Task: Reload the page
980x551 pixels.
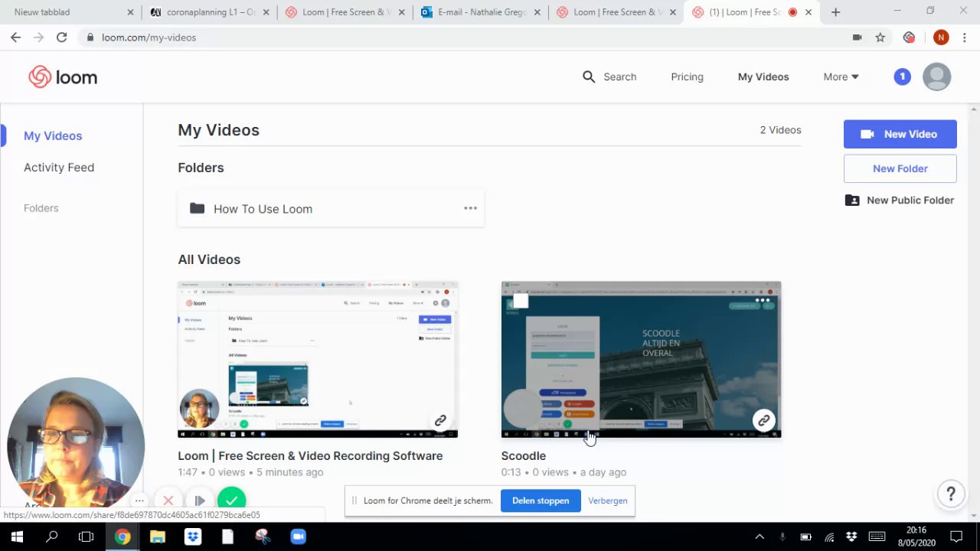Action: coord(61,37)
